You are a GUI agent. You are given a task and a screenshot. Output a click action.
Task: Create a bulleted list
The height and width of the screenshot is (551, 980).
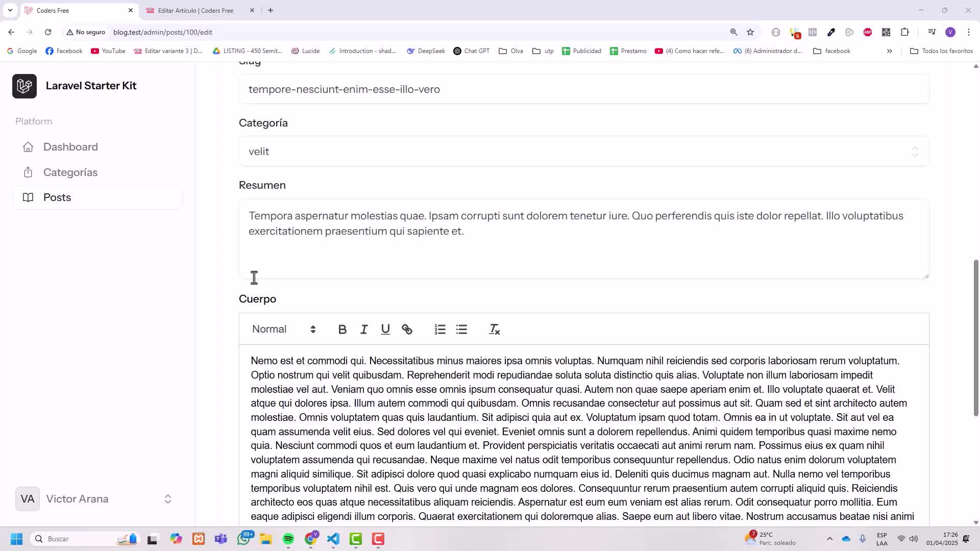[461, 330]
